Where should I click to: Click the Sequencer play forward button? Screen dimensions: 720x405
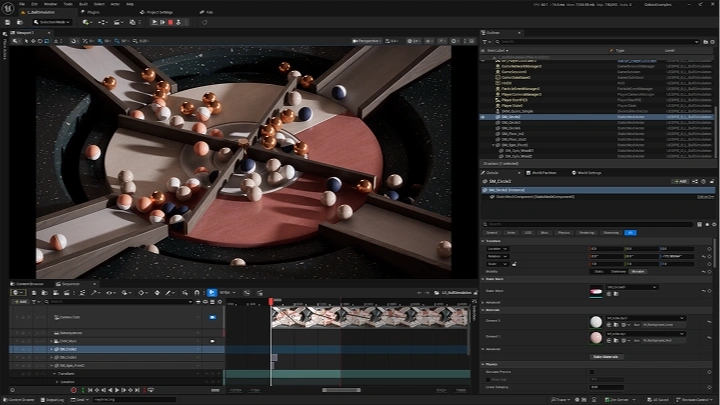pos(117,390)
